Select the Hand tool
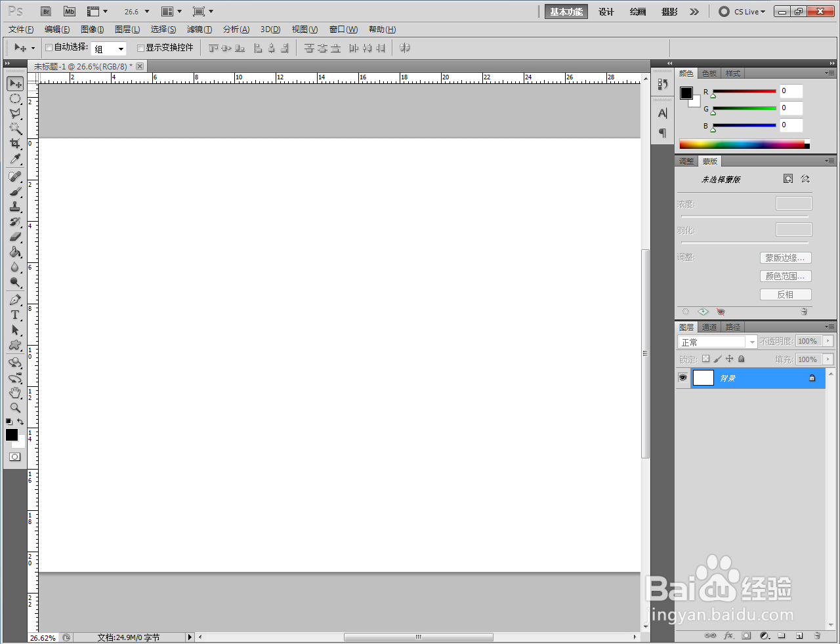The height and width of the screenshot is (644, 840). pyautogui.click(x=15, y=393)
